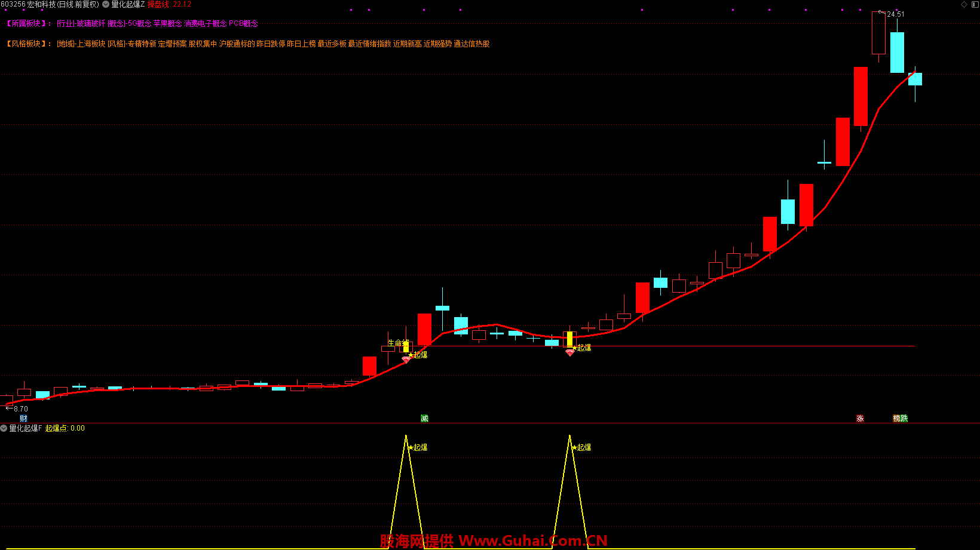Image resolution: width=980 pixels, height=550 pixels.
Task: Click the 定增预案 style tag
Action: 172,44
